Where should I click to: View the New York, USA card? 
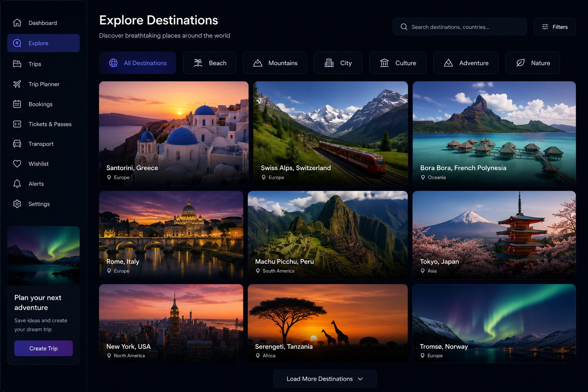[171, 323]
